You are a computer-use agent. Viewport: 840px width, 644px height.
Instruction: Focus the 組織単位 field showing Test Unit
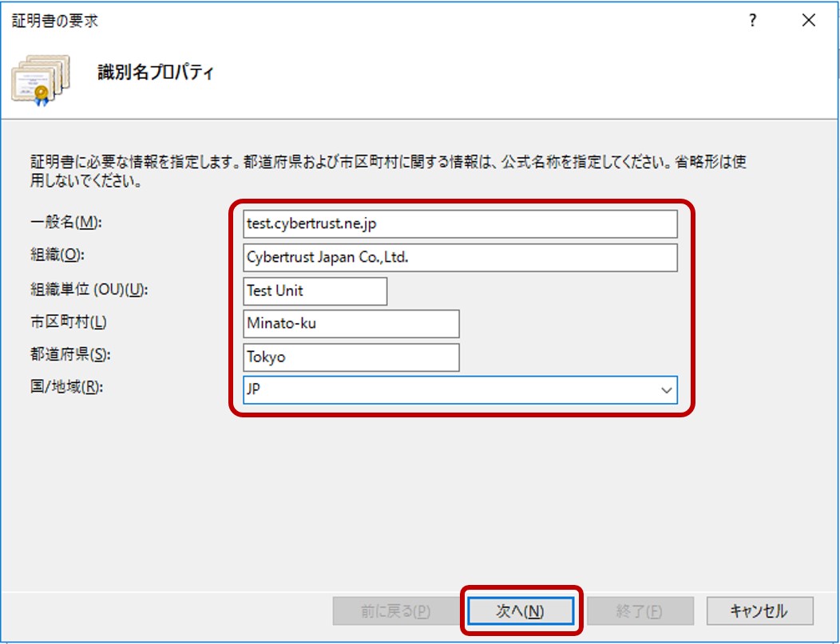315,291
